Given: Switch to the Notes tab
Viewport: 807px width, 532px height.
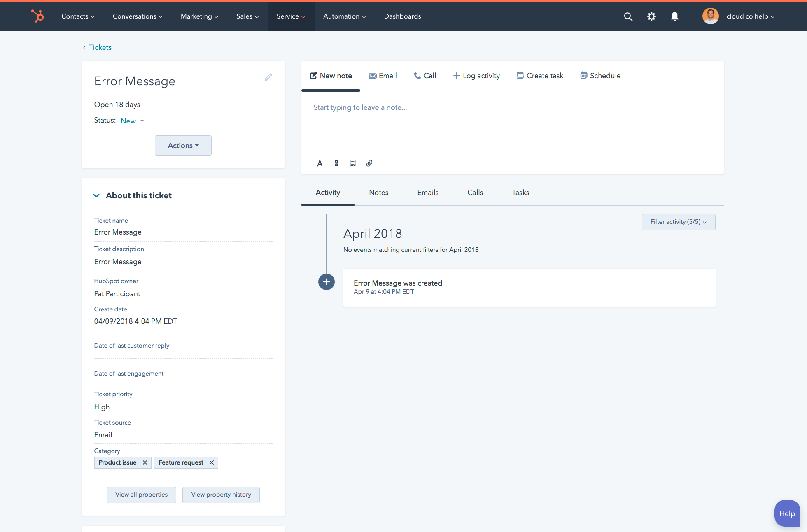Looking at the screenshot, I should (x=378, y=193).
